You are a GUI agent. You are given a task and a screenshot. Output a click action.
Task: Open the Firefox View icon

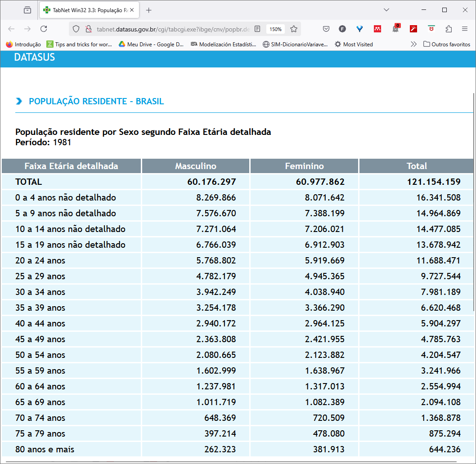pyautogui.click(x=27, y=10)
